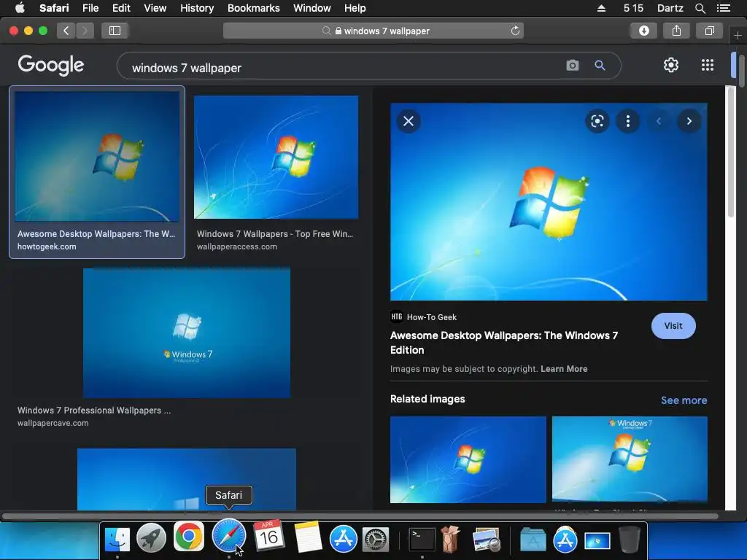Click the Safari back navigation arrow

(66, 31)
